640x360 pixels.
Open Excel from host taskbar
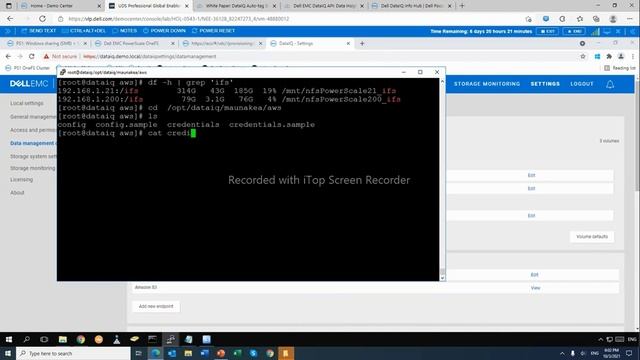tap(237, 353)
